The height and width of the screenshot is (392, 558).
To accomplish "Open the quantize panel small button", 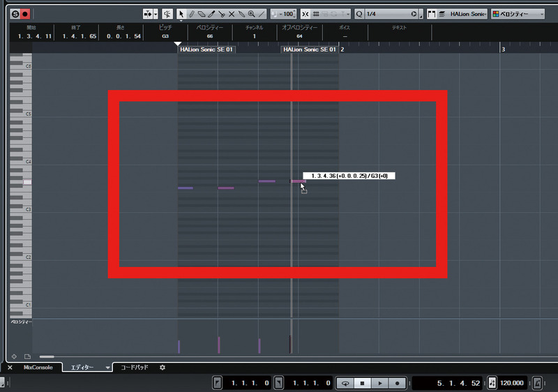I will click(x=421, y=15).
